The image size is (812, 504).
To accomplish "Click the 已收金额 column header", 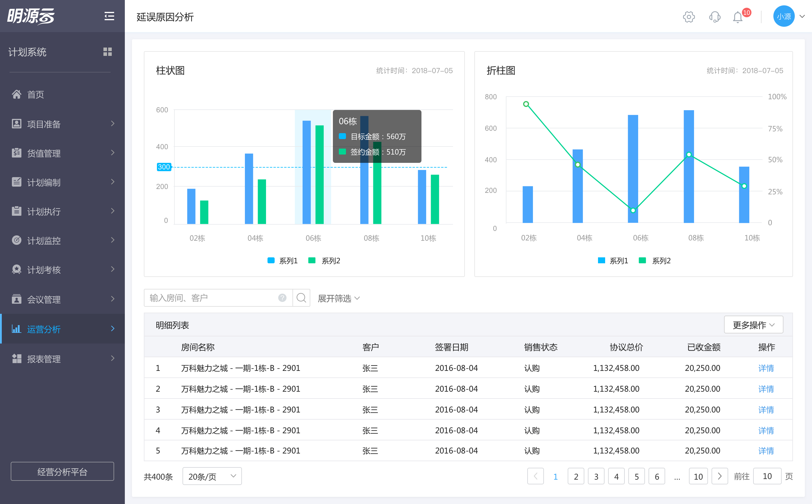I will coord(704,347).
